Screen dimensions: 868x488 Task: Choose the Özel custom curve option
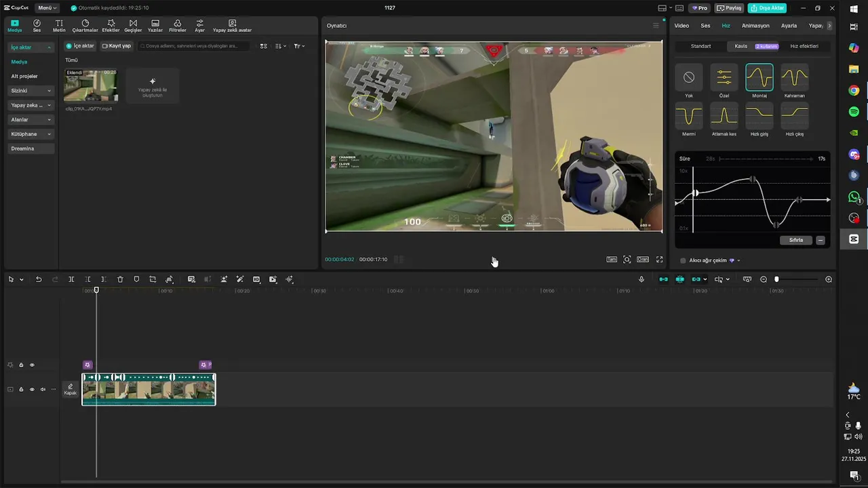pos(724,81)
